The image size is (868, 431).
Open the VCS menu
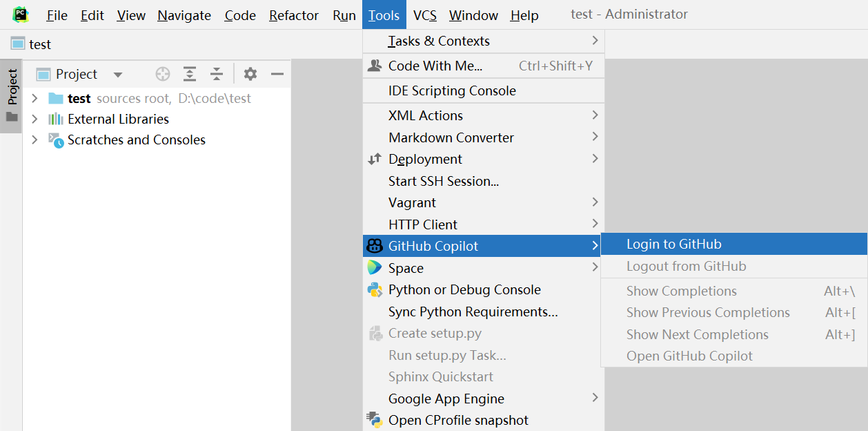[x=425, y=15]
